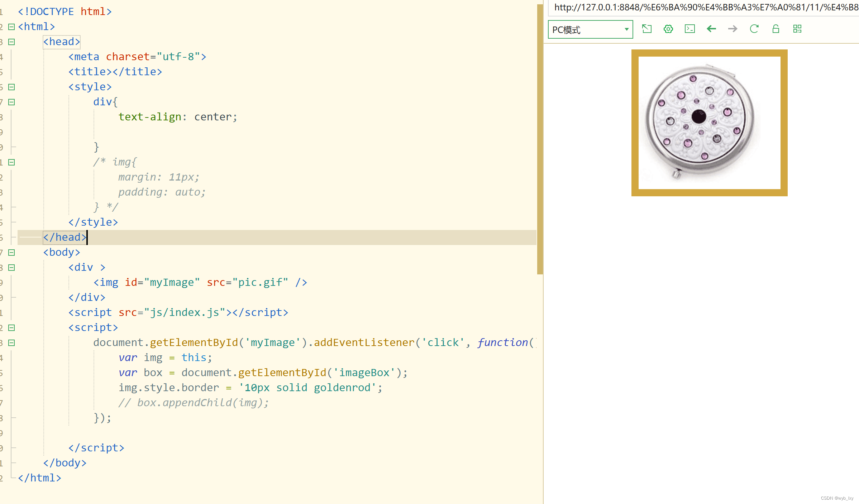Toggle line 6 style block collapse arrow
This screenshot has width=859, height=504.
[12, 86]
